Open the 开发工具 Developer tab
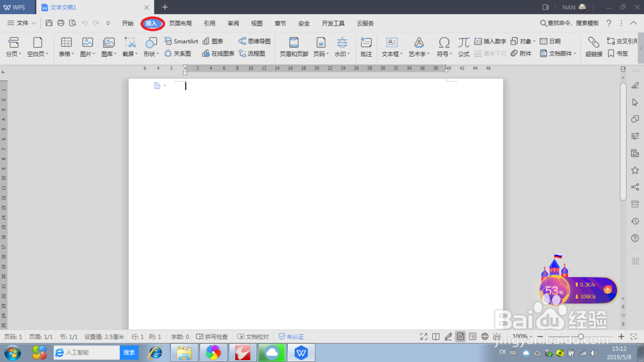Screen dimensions: 644x362 click(x=333, y=23)
